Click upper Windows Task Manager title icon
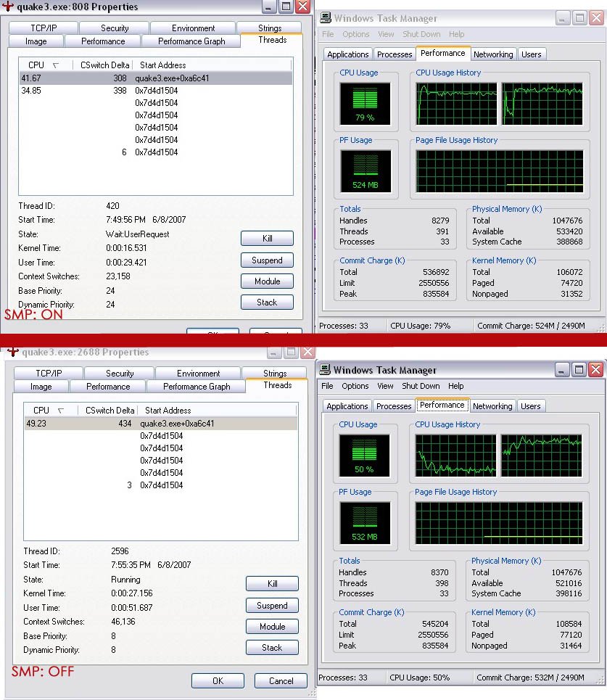The width and height of the screenshot is (607, 700). 326,18
